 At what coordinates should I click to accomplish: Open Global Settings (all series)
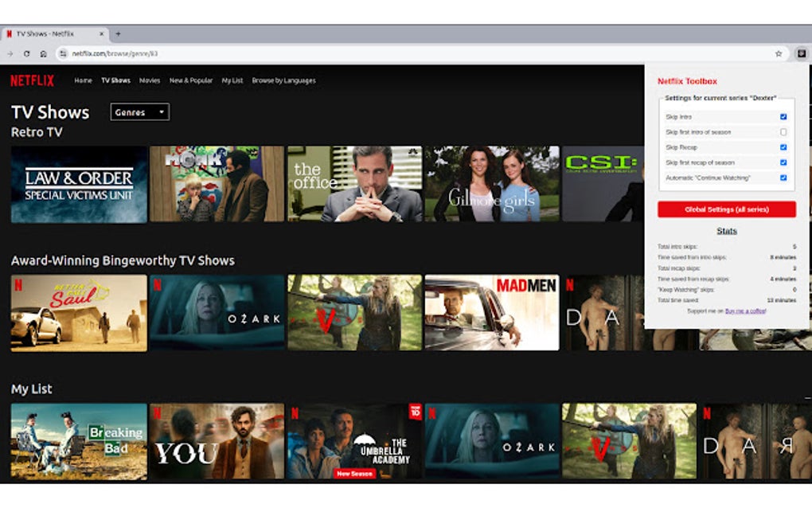[x=727, y=209]
